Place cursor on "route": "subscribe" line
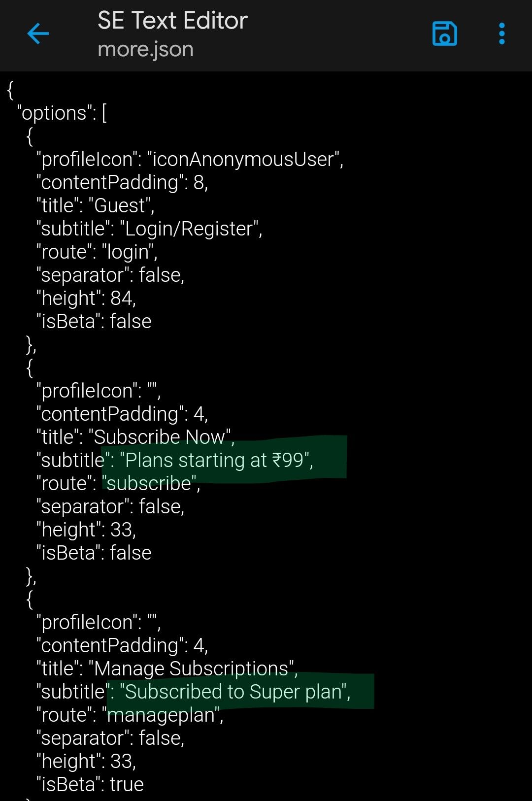532x801 pixels. tap(118, 483)
